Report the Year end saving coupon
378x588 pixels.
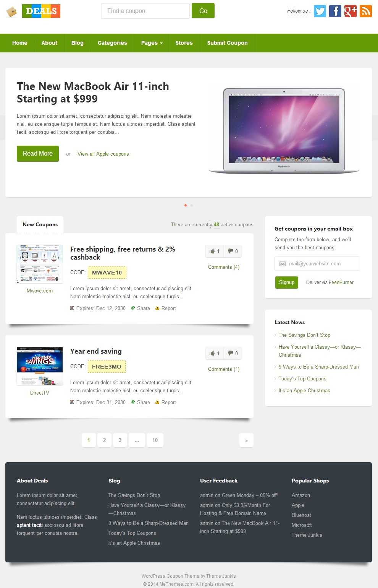[165, 402]
